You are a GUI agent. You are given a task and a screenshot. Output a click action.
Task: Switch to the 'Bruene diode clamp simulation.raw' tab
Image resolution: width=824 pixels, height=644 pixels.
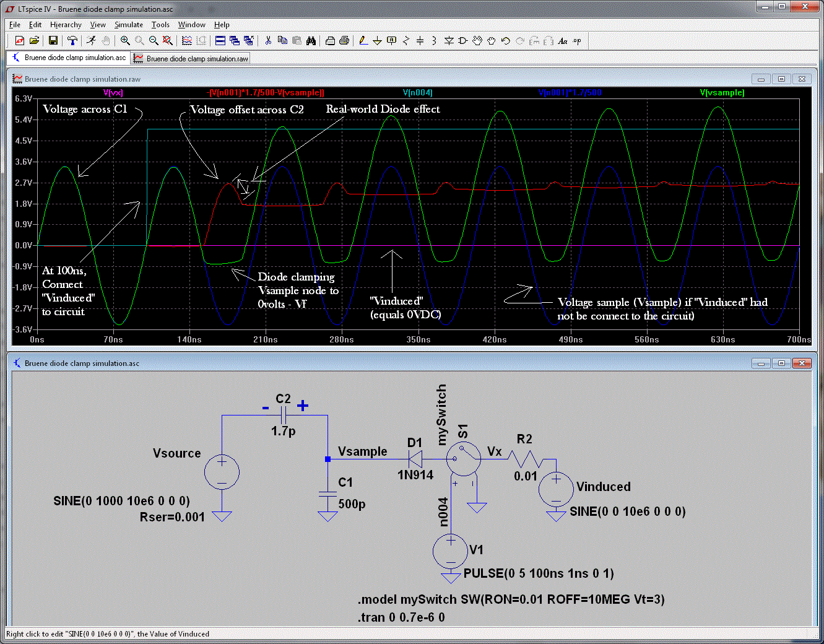[191, 59]
